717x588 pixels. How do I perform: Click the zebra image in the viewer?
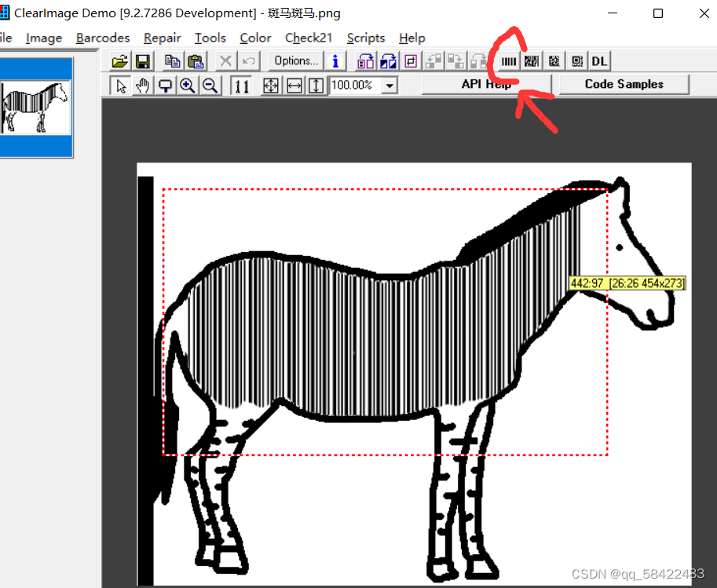(x=414, y=374)
